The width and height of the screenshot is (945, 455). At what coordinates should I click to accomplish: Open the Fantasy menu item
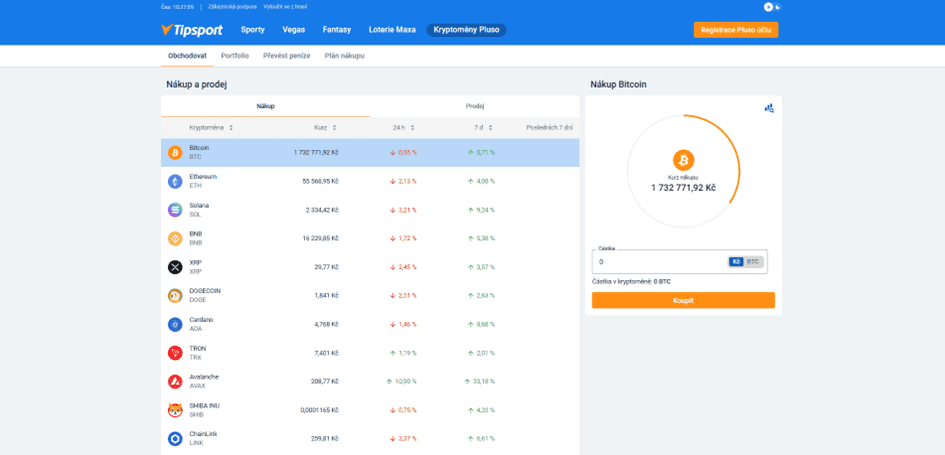pyautogui.click(x=337, y=30)
